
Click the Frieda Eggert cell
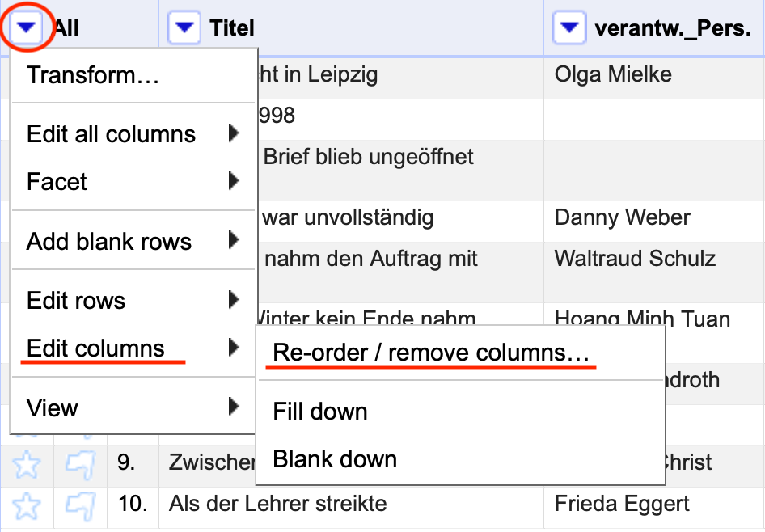click(x=622, y=505)
